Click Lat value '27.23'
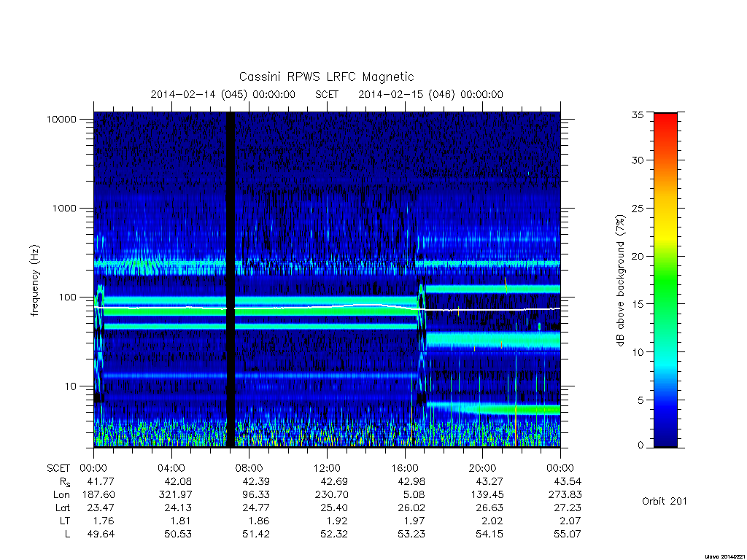The image size is (747, 560). (x=568, y=508)
